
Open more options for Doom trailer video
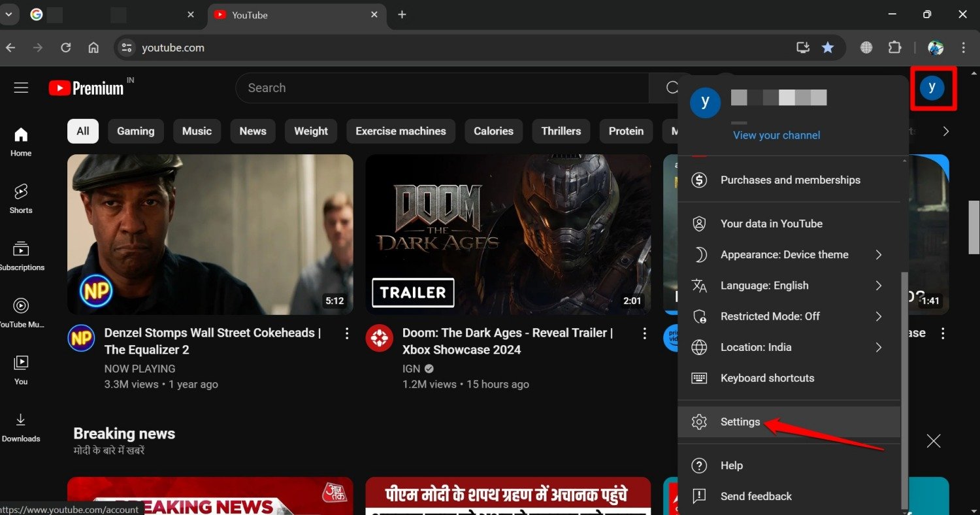(644, 333)
